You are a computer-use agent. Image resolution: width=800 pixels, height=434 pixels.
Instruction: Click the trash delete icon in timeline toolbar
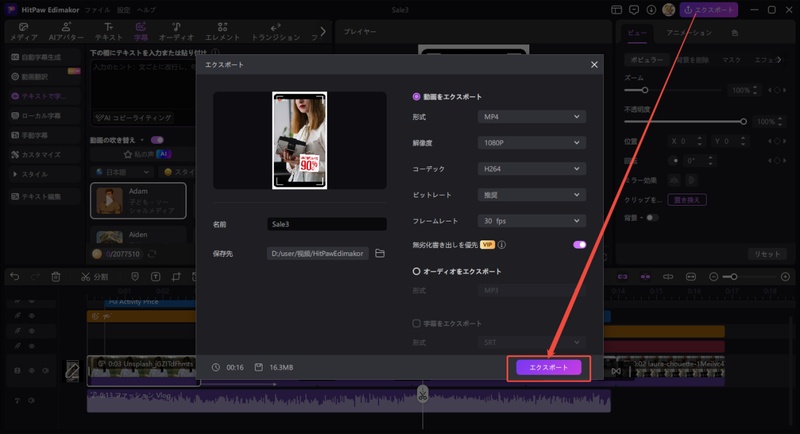[x=56, y=276]
